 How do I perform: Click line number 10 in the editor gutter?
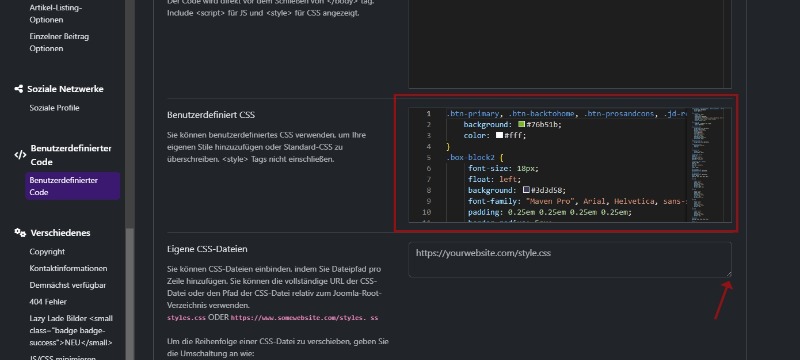(x=427, y=212)
